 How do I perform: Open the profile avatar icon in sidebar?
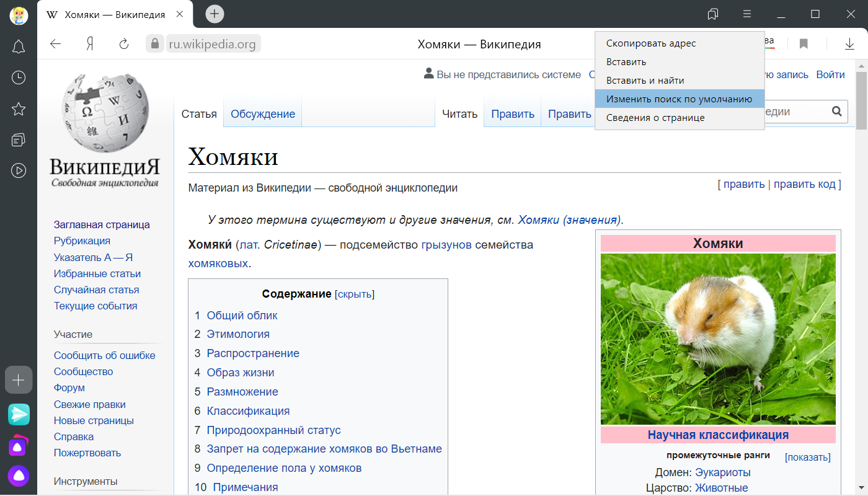19,15
